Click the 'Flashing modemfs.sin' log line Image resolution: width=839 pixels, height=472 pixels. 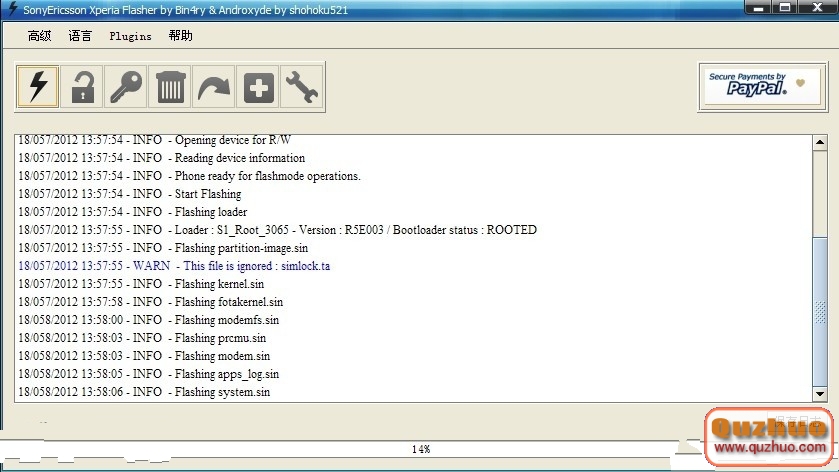click(149, 320)
